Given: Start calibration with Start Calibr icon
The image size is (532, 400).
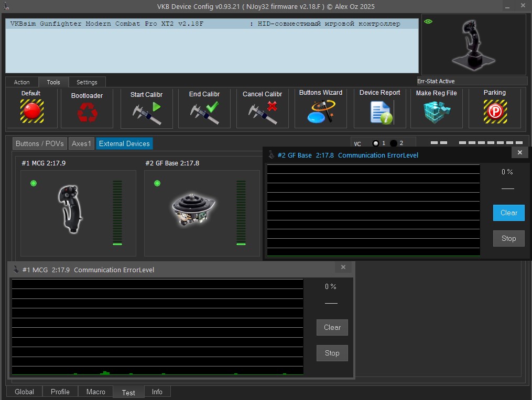Looking at the screenshot, I should click(x=147, y=113).
